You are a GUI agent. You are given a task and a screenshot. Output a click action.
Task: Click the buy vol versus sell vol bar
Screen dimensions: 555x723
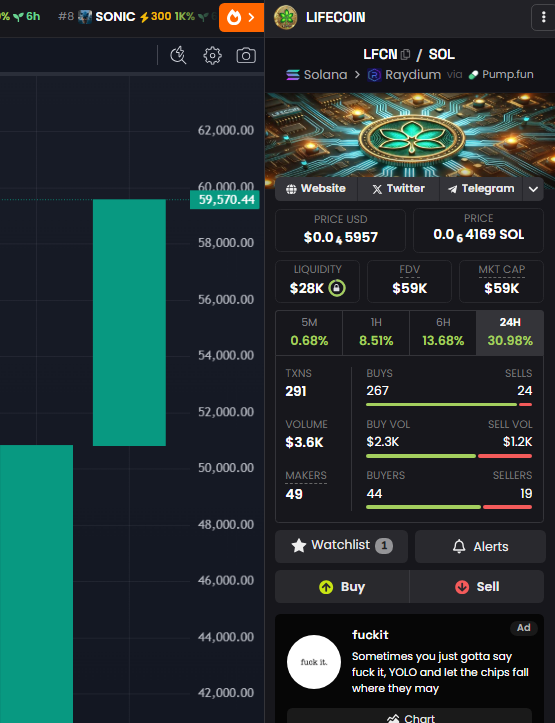(449, 456)
